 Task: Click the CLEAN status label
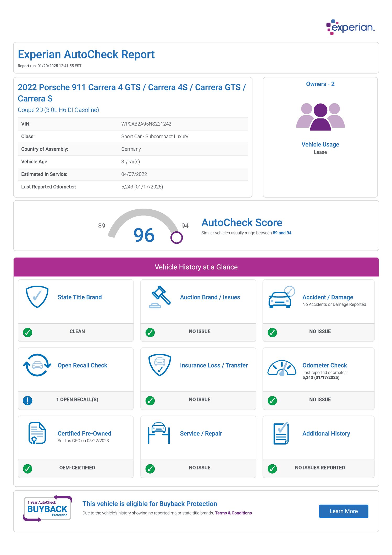pyautogui.click(x=77, y=331)
